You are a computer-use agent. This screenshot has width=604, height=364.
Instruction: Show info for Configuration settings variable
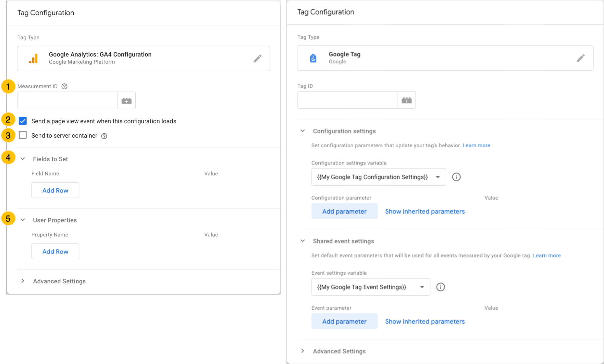point(456,177)
